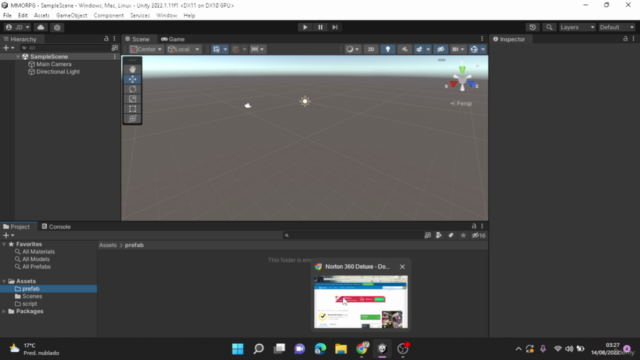The image size is (640, 360).
Task: Click Project search by label icon
Action: [x=451, y=236]
